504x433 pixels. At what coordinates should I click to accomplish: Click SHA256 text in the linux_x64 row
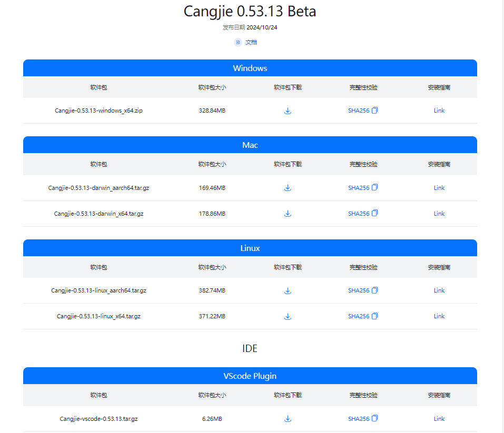tap(359, 316)
